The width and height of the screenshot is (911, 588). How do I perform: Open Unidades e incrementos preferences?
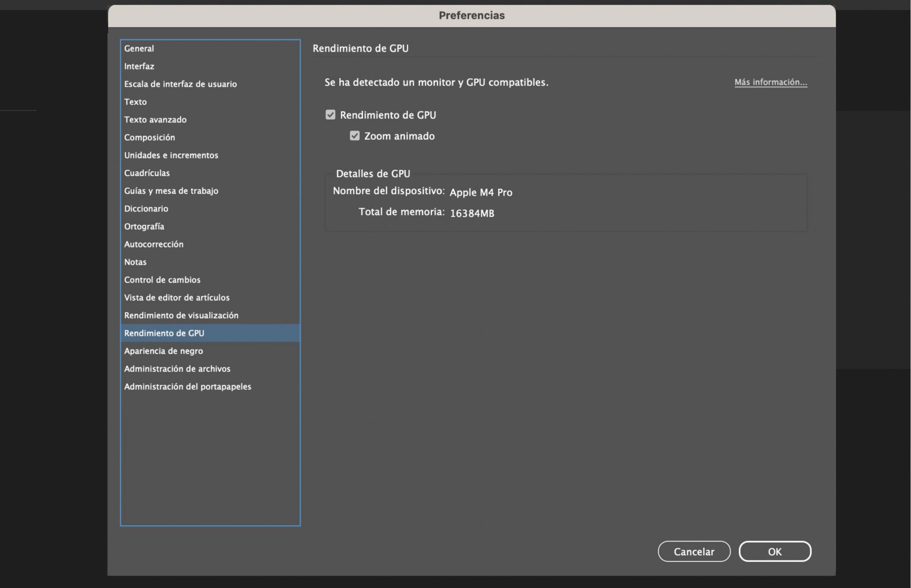click(171, 155)
